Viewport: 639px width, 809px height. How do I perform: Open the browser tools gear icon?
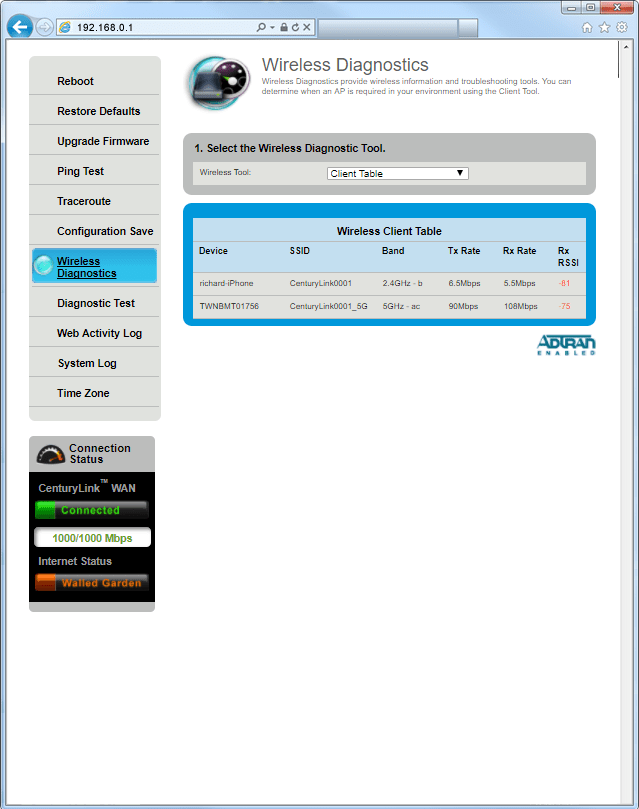point(621,27)
